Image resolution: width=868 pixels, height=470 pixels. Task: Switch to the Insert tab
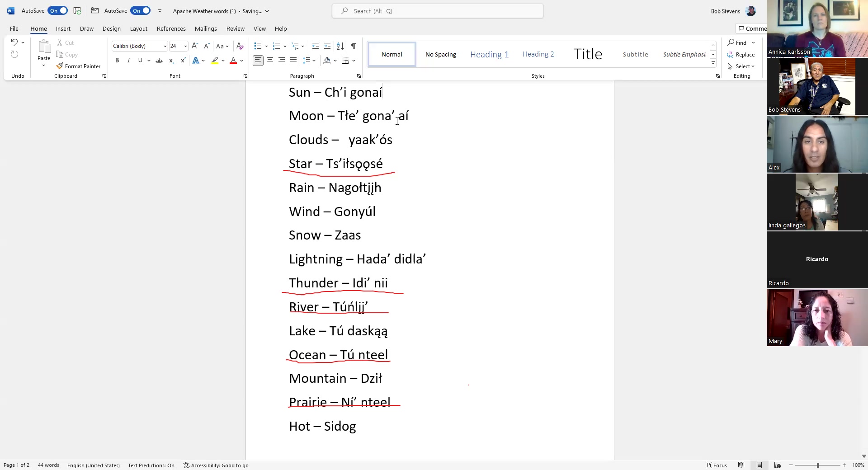[63, 28]
